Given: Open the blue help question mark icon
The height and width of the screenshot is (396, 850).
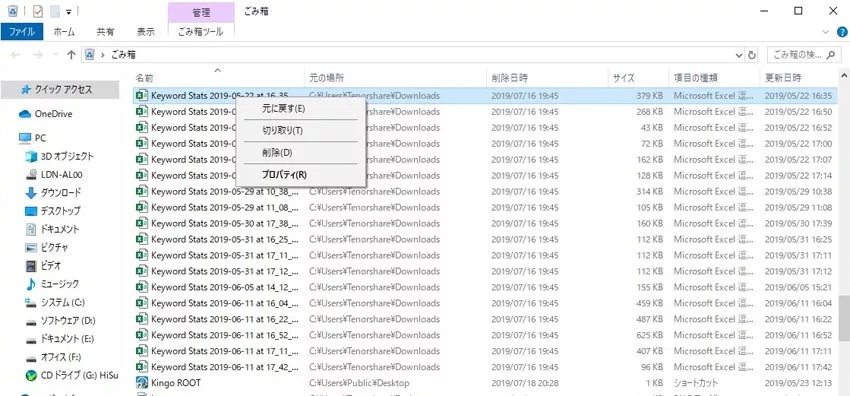Looking at the screenshot, I should click(841, 32).
